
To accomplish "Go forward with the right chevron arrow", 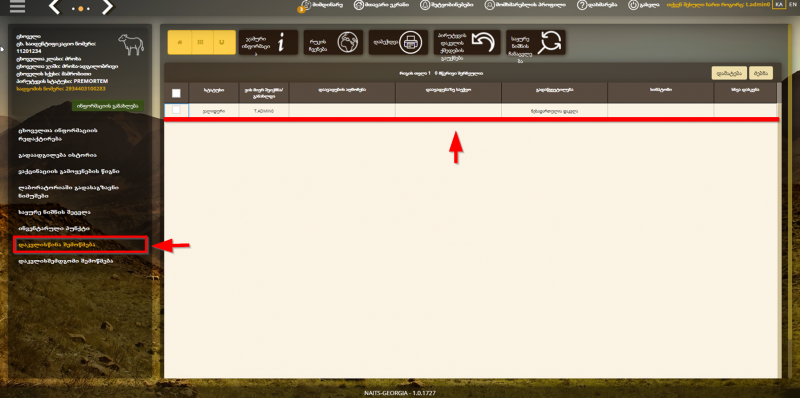I will 107,7.
